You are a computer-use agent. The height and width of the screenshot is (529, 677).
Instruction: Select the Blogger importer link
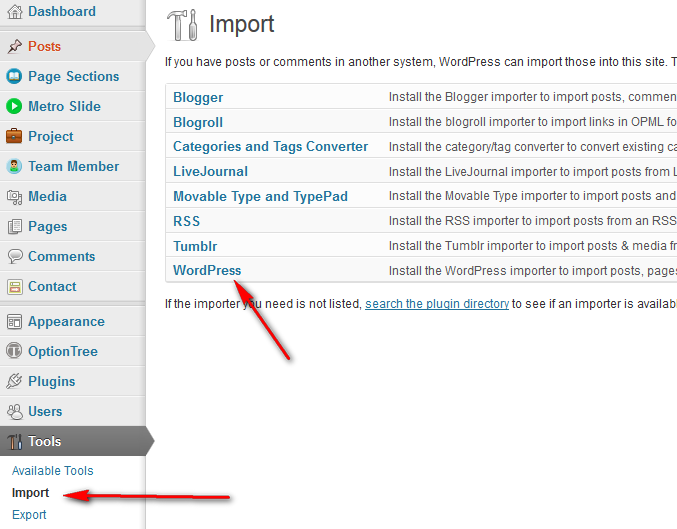point(198,98)
